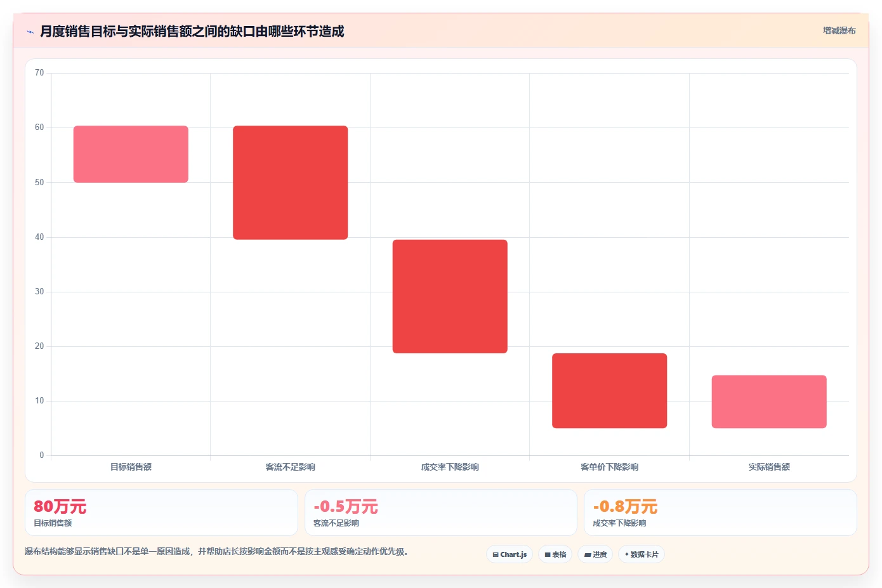Click the y-axis value 10
The width and height of the screenshot is (882, 588).
[39, 401]
